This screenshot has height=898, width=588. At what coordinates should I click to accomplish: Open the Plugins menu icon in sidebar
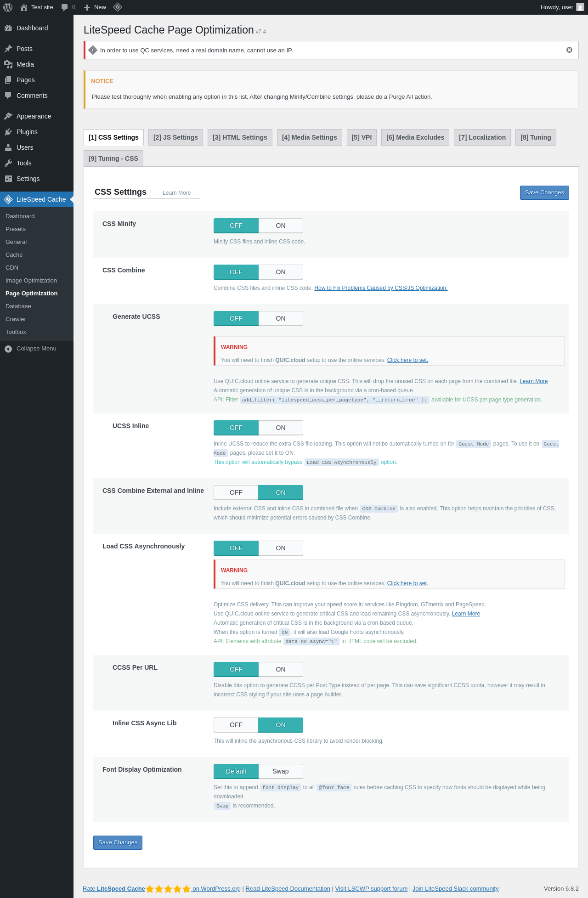coord(8,132)
